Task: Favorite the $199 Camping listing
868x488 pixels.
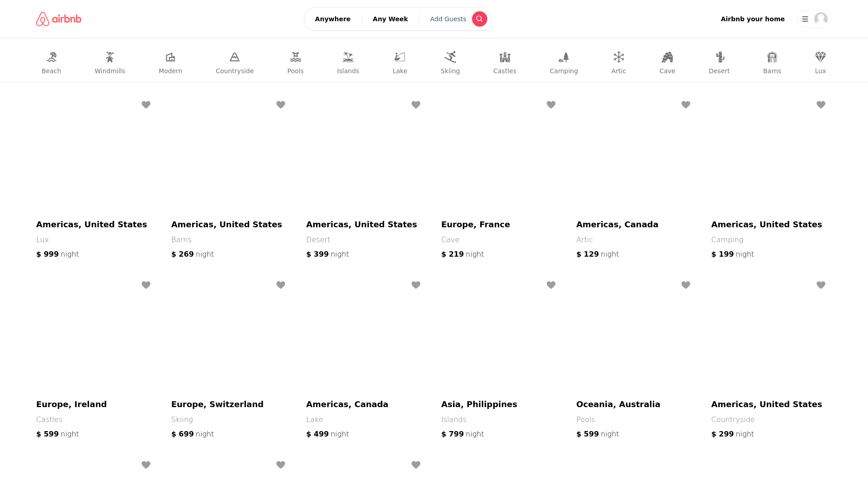Action: click(x=821, y=105)
